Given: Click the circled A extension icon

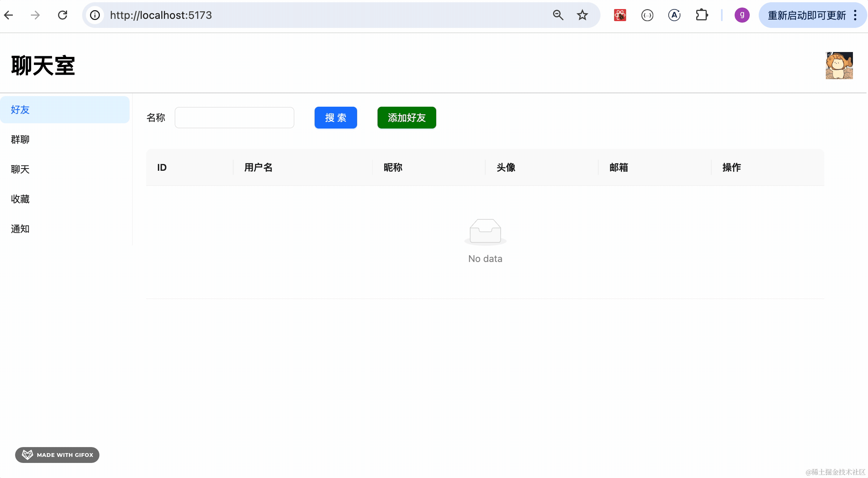Looking at the screenshot, I should tap(674, 15).
